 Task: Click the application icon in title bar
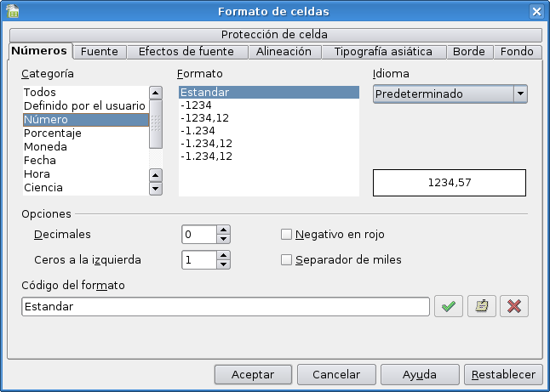[x=13, y=11]
